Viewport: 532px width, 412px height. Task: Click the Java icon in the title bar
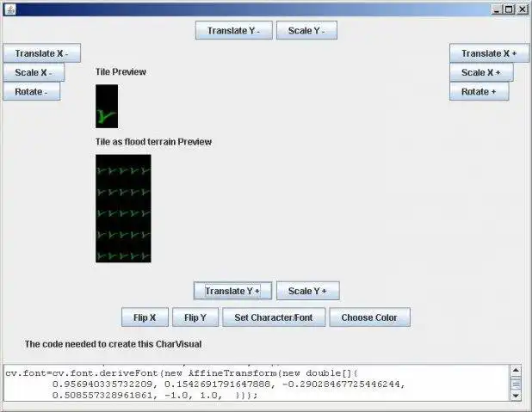click(x=10, y=9)
